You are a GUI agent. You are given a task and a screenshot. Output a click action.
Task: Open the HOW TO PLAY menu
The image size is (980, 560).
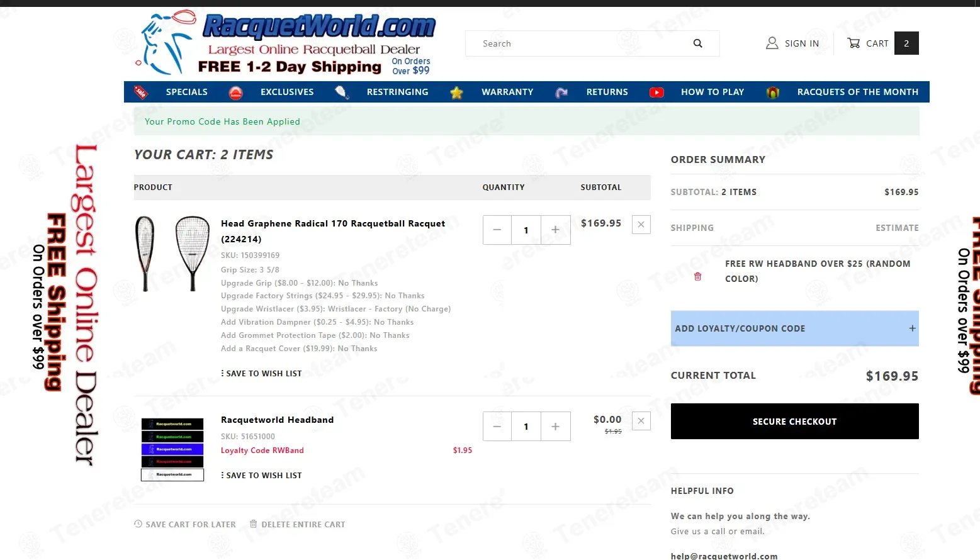712,92
